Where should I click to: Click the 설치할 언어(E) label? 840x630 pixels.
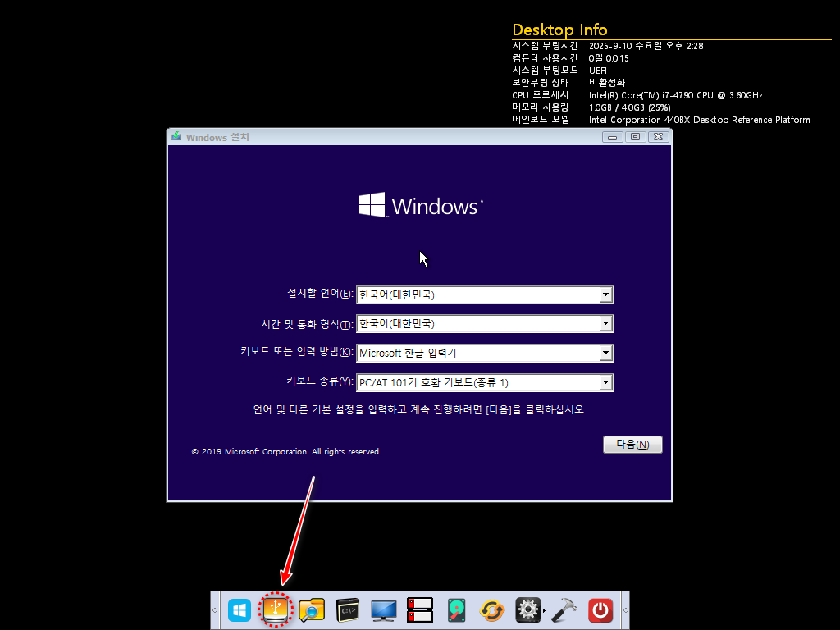320,294
